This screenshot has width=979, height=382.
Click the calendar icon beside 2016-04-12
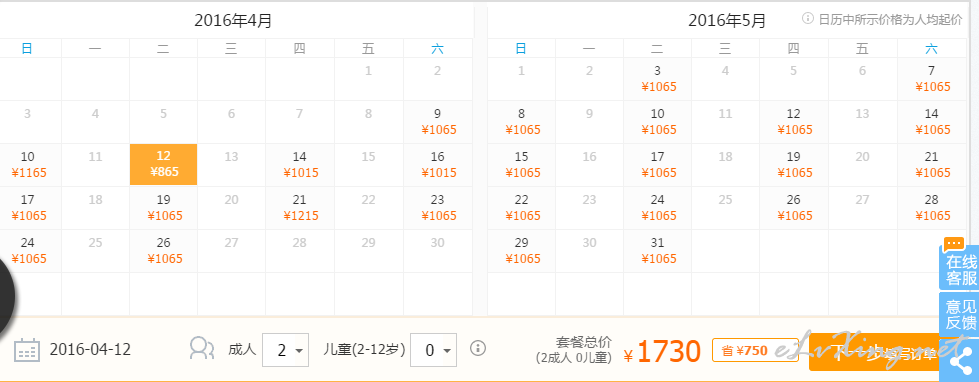coord(27,350)
